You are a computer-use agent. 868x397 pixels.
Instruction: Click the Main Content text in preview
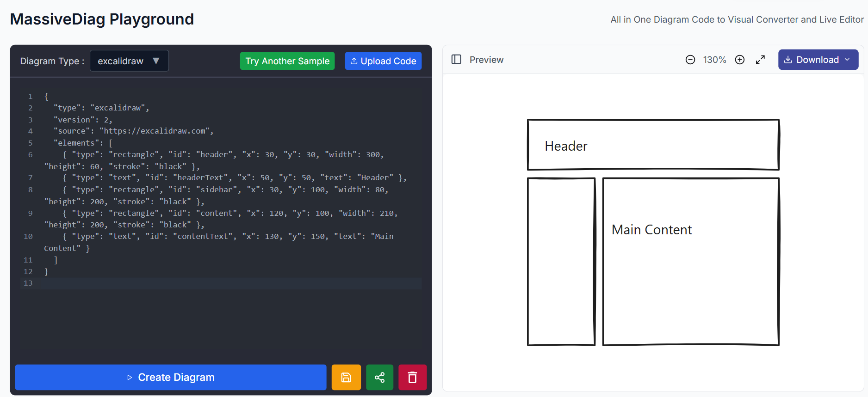coord(651,230)
